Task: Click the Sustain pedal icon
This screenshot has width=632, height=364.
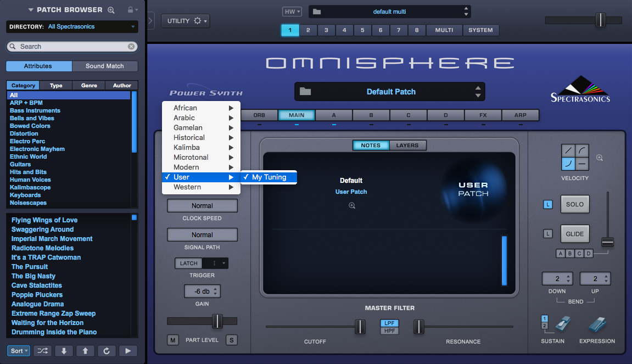Action: (x=562, y=324)
